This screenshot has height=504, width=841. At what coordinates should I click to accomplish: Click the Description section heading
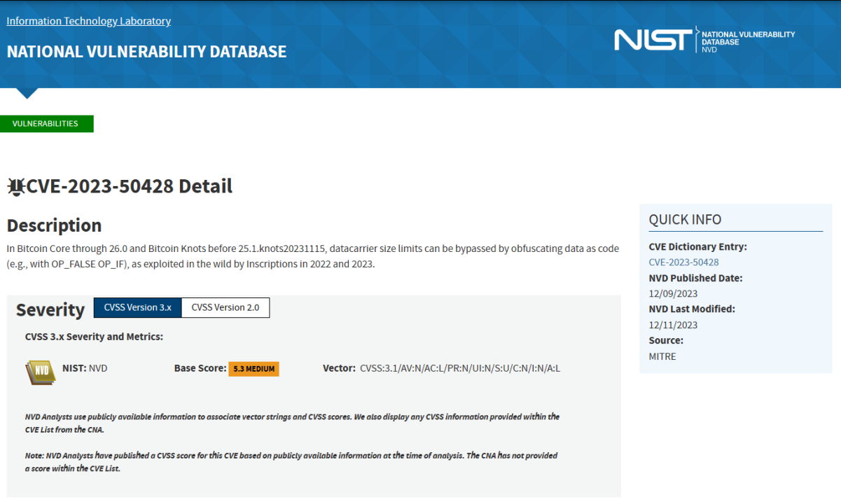pos(54,225)
